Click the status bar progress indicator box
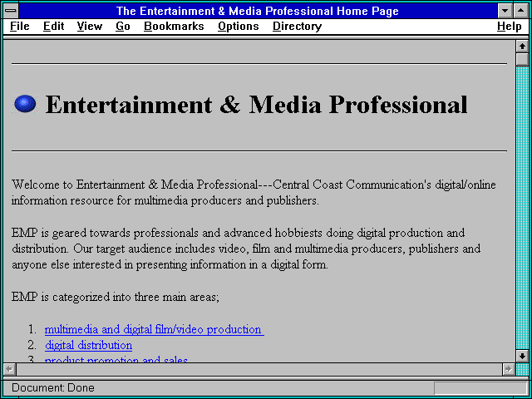 tap(480, 388)
